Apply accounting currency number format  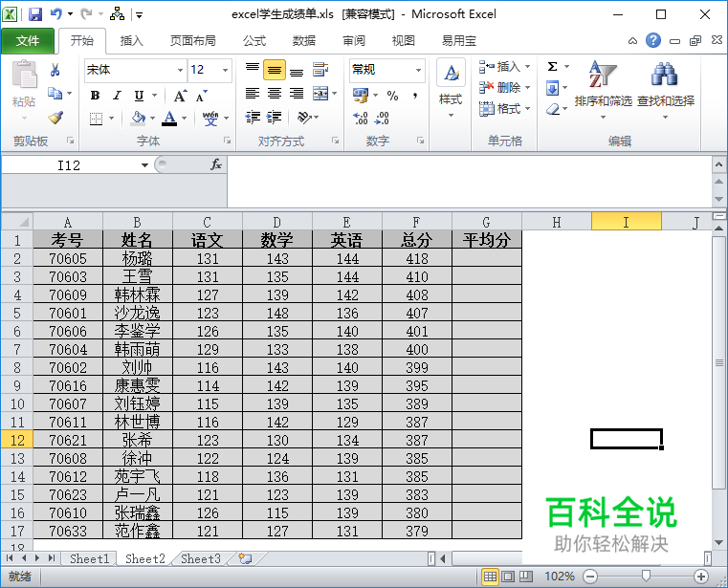coord(361,96)
